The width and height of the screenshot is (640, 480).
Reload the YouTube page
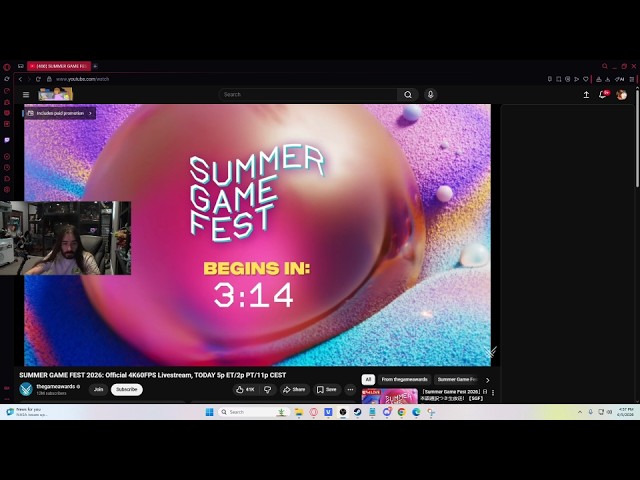[38, 79]
